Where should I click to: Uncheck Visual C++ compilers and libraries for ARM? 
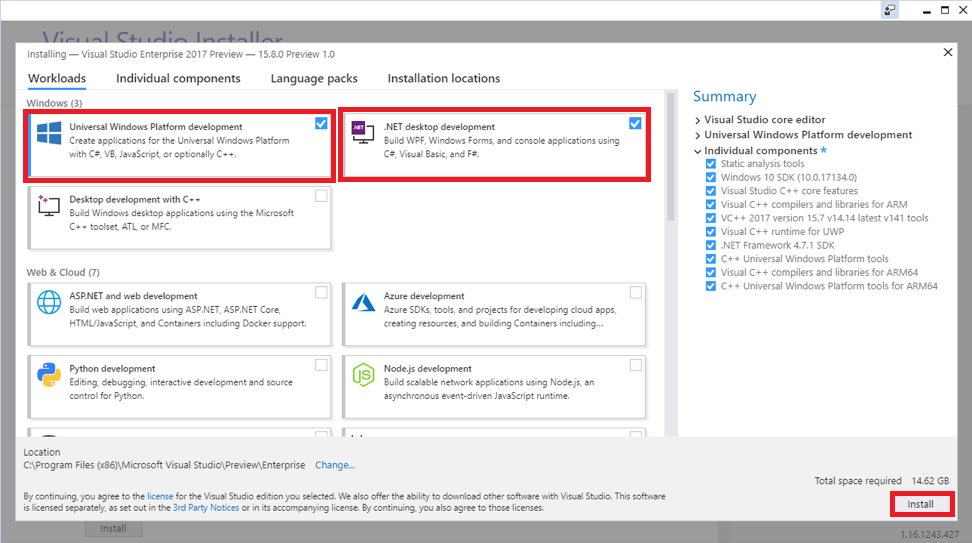click(x=711, y=205)
